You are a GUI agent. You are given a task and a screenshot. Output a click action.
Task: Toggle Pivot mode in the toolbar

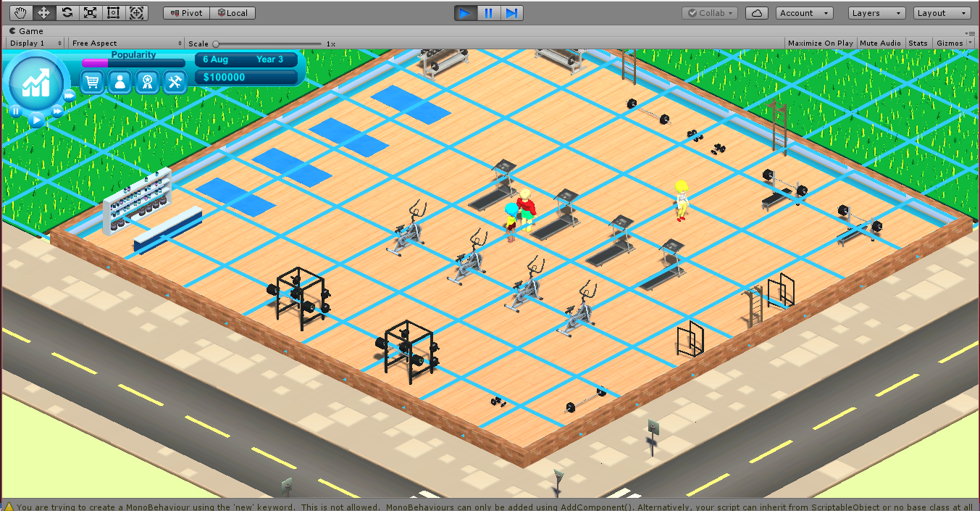[x=185, y=12]
